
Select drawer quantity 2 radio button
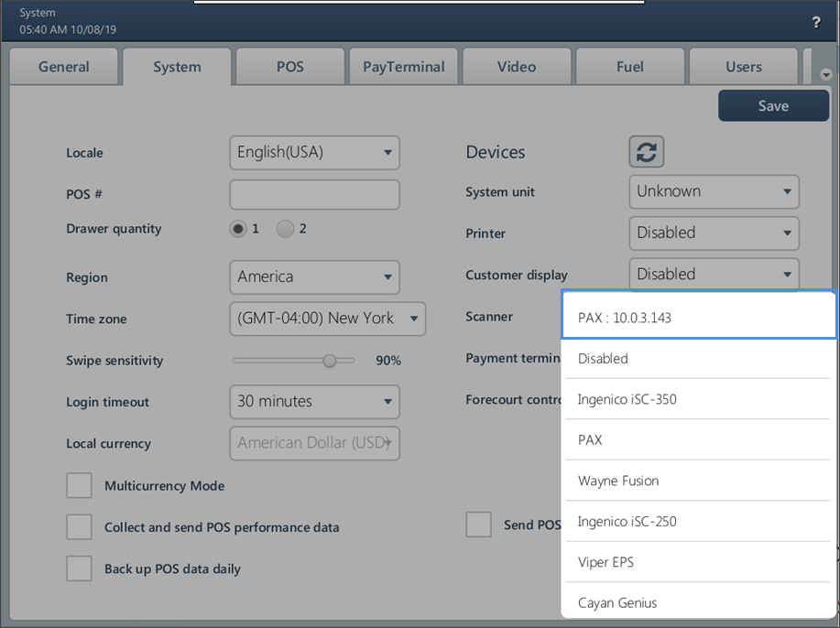tap(286, 229)
